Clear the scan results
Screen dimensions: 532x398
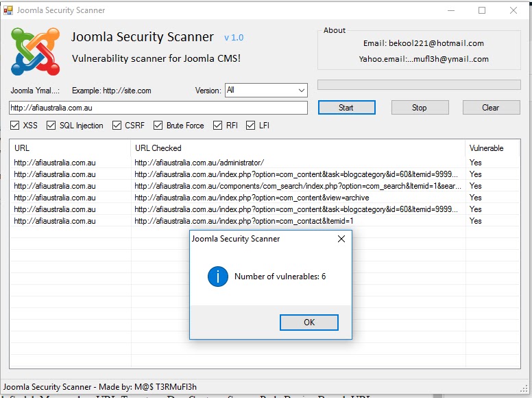491,108
